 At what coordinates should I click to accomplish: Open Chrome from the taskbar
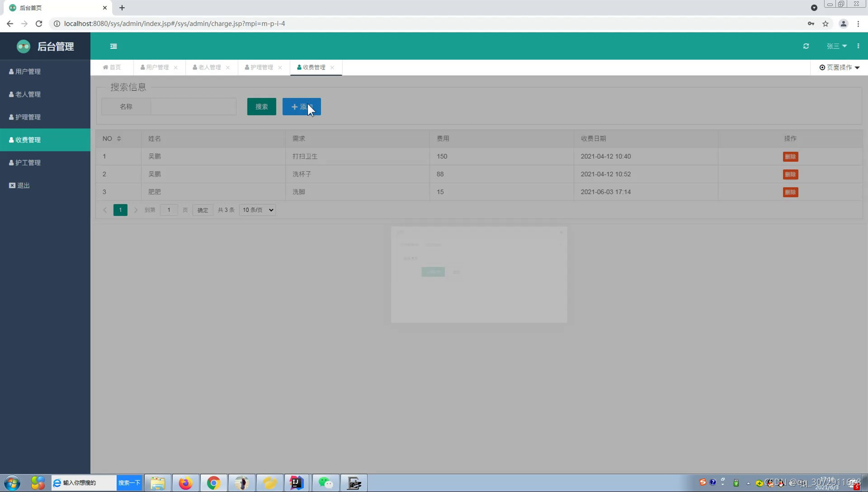click(x=213, y=483)
